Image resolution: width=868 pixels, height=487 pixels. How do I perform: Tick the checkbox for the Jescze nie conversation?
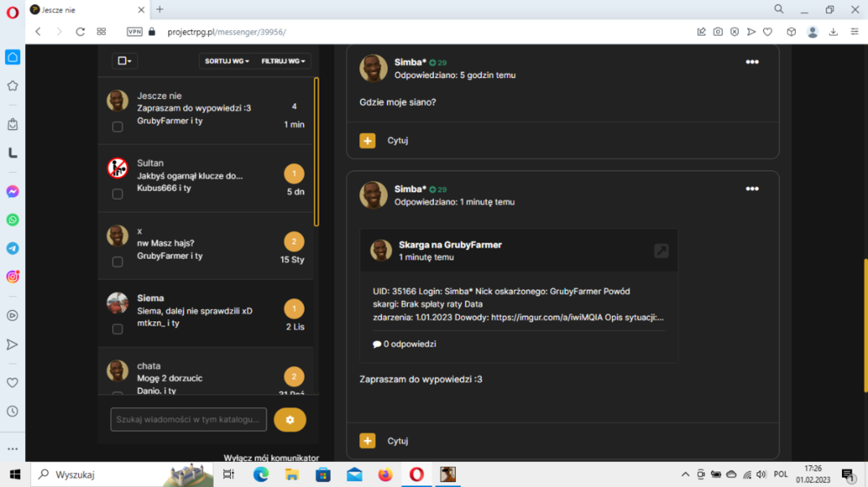point(117,127)
